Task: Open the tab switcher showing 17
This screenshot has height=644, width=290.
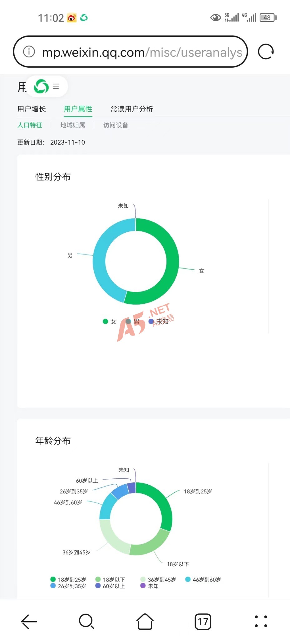Action: (203, 622)
